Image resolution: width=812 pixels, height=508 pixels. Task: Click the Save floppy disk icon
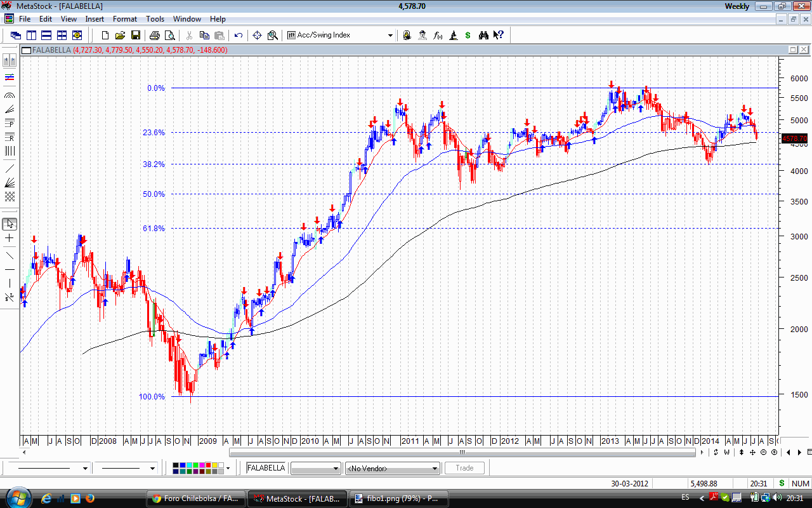pyautogui.click(x=135, y=36)
